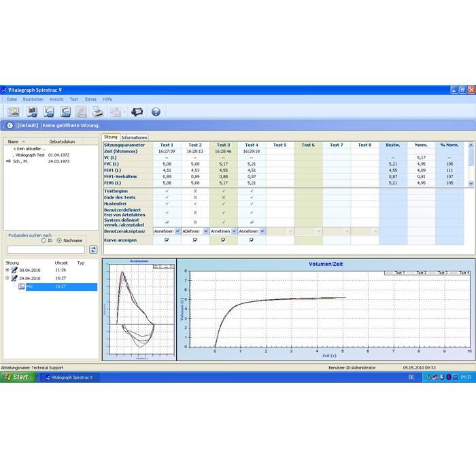The image size is (476, 476).
Task: Click the greyed-out mail/export toolbar icon
Action: click(x=116, y=112)
